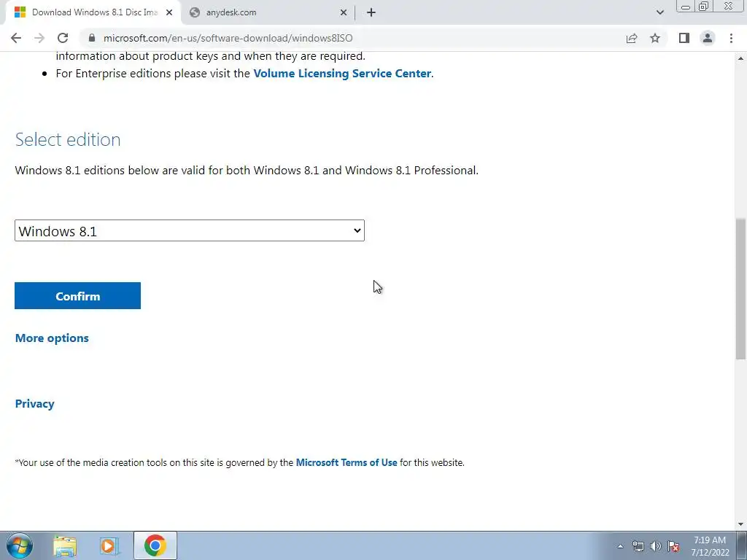This screenshot has height=560, width=747.
Task: Expand More options link
Action: tap(52, 338)
